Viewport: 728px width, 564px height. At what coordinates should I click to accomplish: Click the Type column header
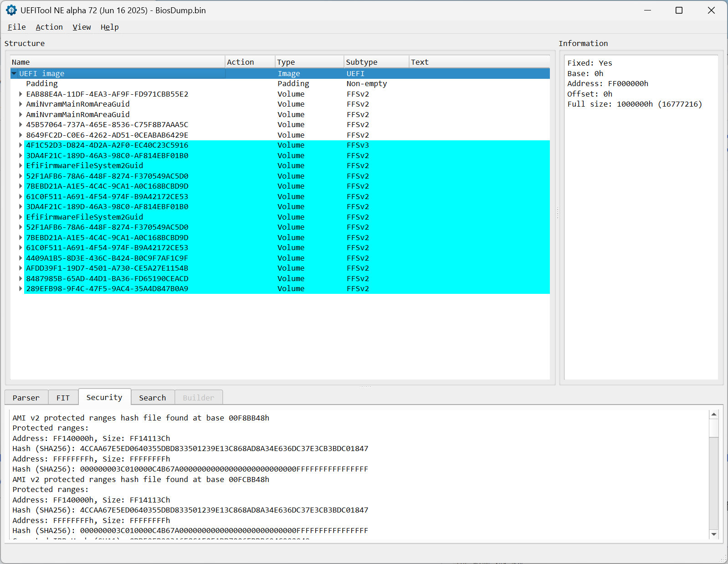point(309,62)
